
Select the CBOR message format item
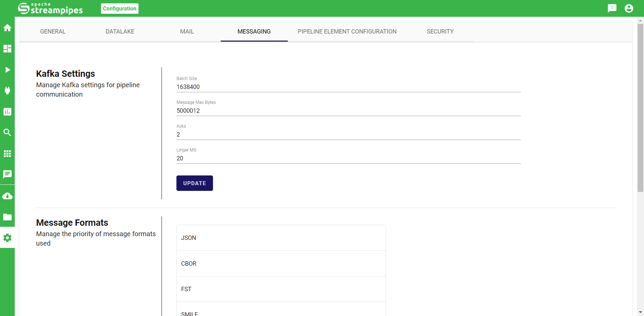pos(281,264)
